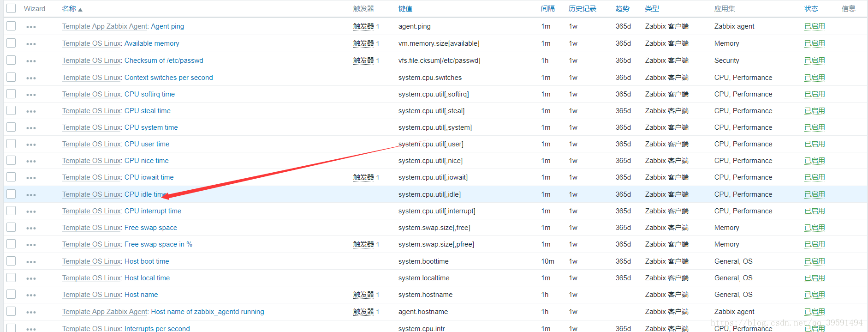Tick the select-all checkbox in header
This screenshot has height=332, width=868.
pos(11,8)
